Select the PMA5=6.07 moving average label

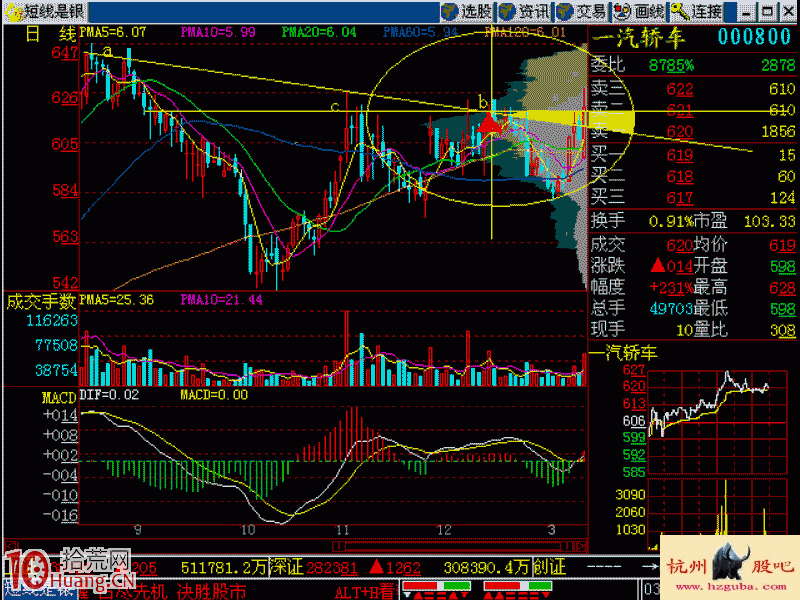tap(113, 32)
